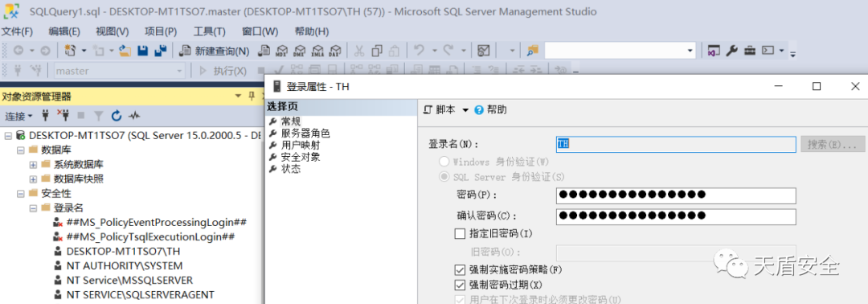The width and height of the screenshot is (868, 304).
Task: Click the 确认密码(C) confirm password field
Action: (x=676, y=216)
